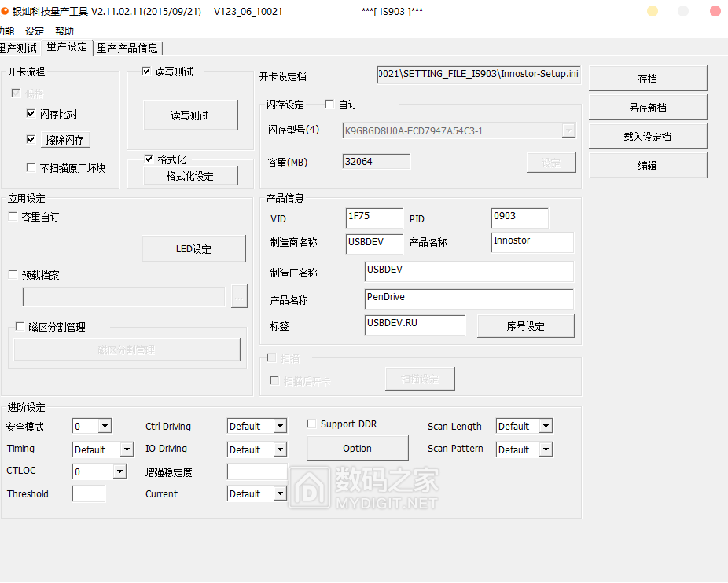
Task: Click the 载入设定档 button
Action: click(x=648, y=136)
